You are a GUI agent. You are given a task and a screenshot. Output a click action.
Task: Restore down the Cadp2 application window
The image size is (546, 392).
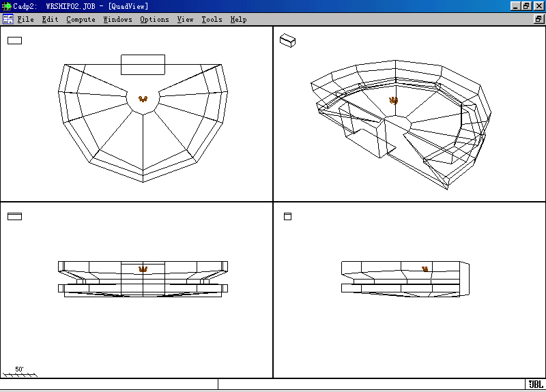(526, 6)
